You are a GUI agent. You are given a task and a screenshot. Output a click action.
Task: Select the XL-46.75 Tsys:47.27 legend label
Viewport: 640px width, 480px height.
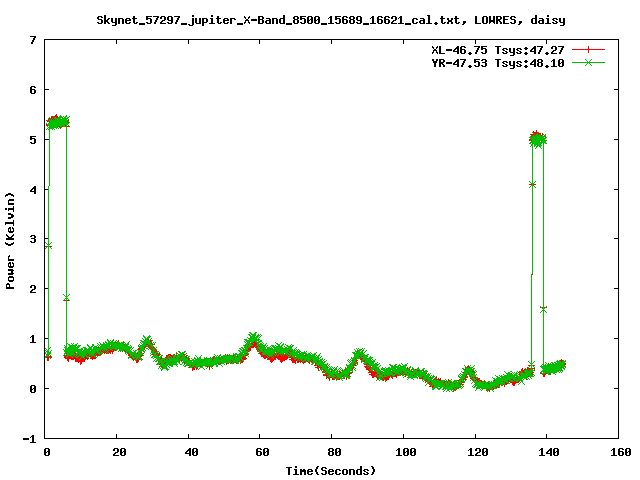pos(498,50)
